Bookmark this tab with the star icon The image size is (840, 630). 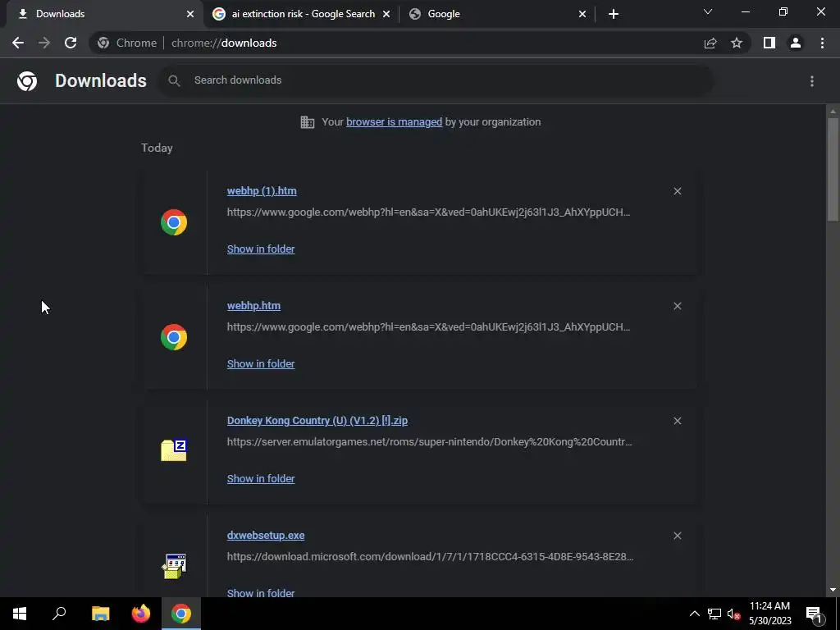(x=737, y=43)
